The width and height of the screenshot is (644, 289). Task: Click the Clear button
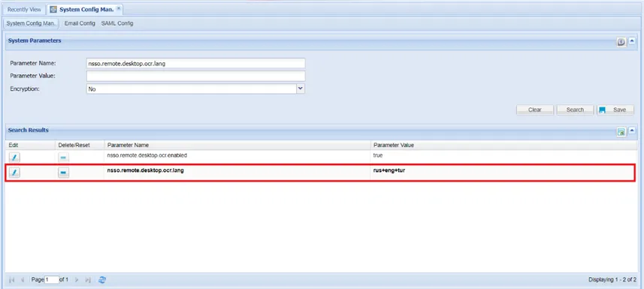[535, 110]
